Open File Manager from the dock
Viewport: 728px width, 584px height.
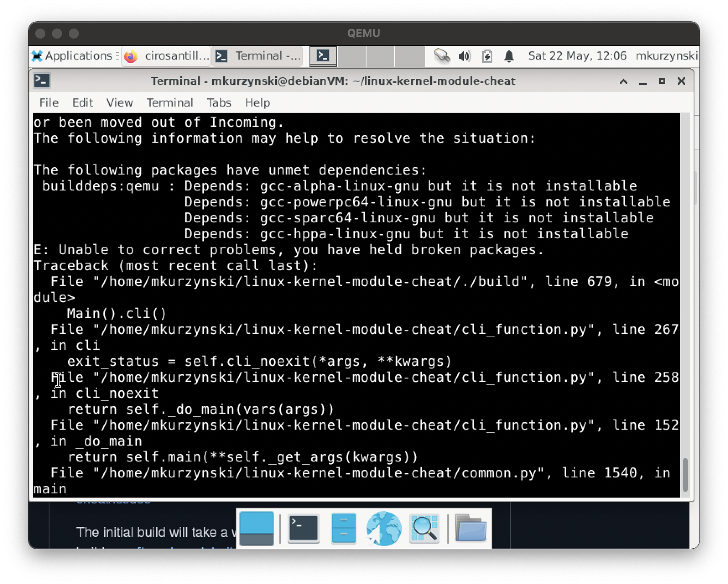click(343, 529)
